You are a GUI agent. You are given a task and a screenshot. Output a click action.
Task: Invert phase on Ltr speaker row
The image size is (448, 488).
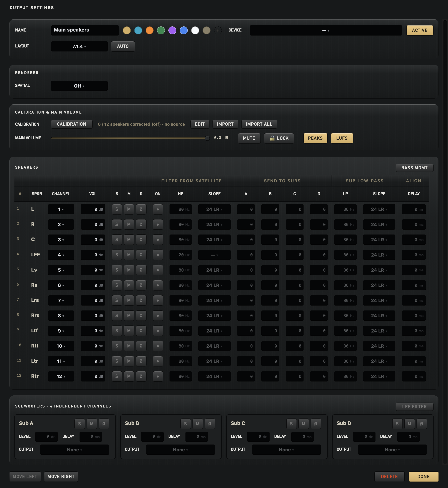pos(141,361)
